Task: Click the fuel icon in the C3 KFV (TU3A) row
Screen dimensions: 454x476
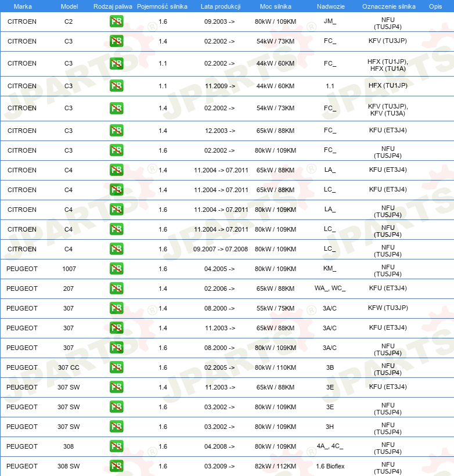Action: click(116, 108)
